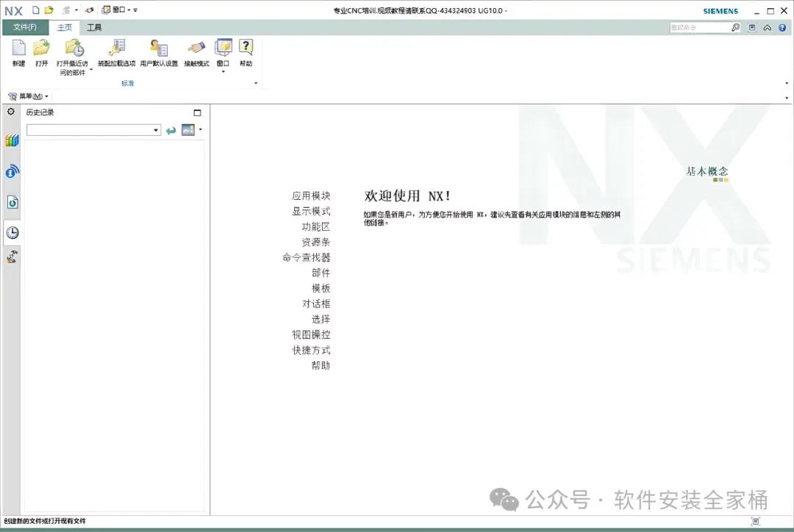Open top border bar options arrow at right

coord(787,98)
